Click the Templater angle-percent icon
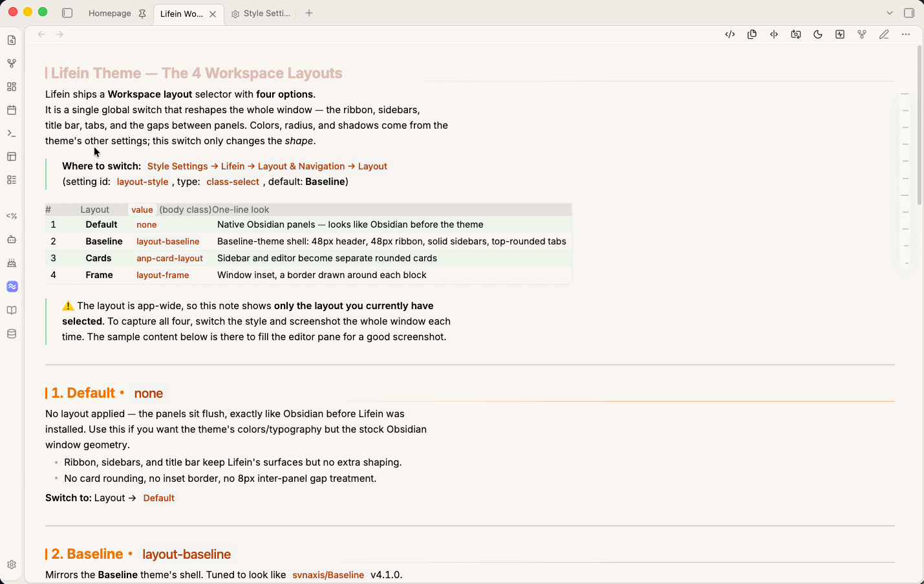Screen dimensions: 924x584 12,216
